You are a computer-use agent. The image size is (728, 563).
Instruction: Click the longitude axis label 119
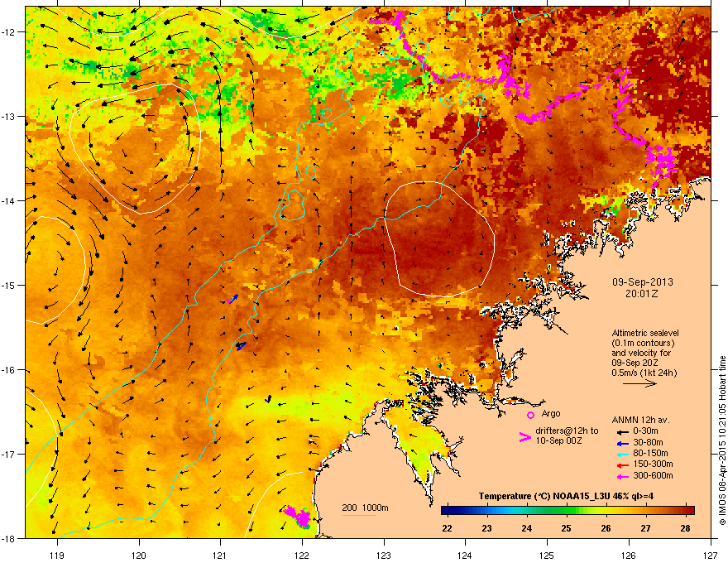click(x=57, y=555)
